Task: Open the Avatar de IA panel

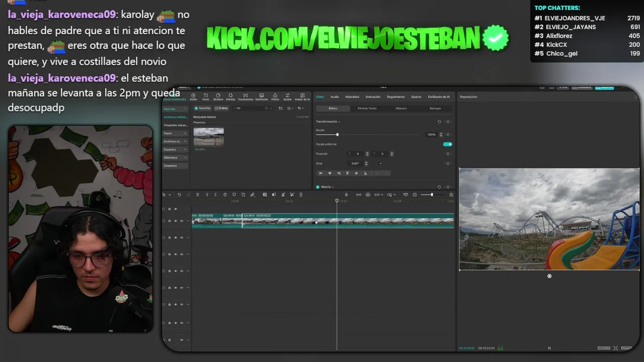Action: (302, 97)
